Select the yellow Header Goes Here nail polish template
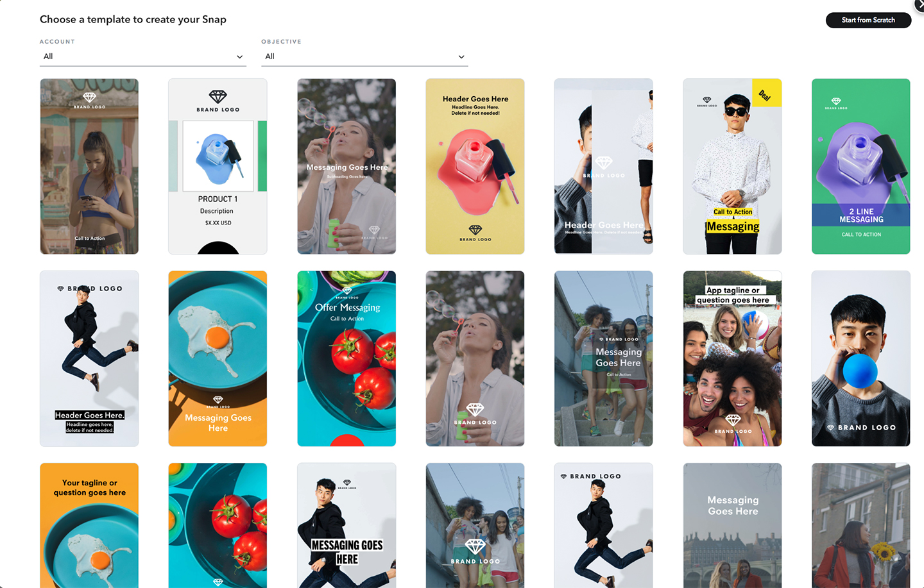 click(475, 166)
